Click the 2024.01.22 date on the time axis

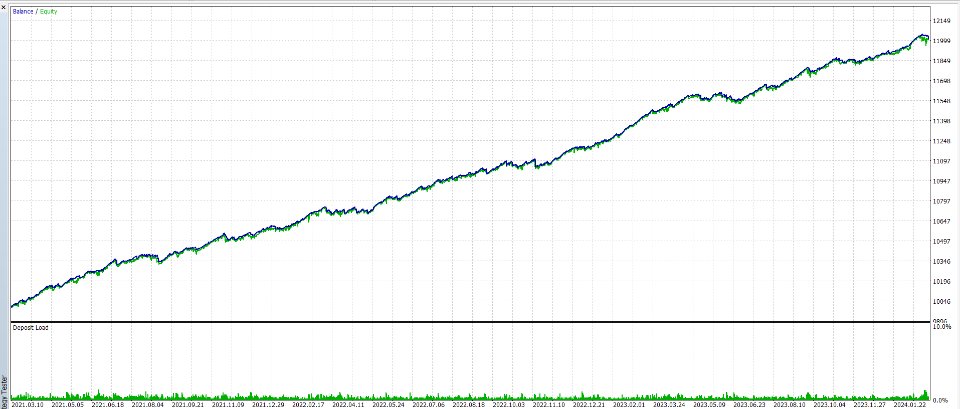click(x=910, y=405)
